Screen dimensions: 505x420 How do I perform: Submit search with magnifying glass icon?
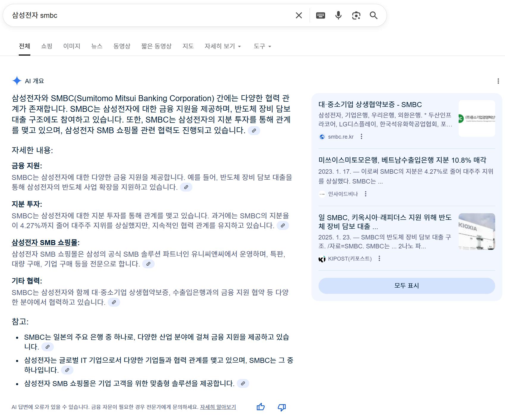pyautogui.click(x=374, y=15)
